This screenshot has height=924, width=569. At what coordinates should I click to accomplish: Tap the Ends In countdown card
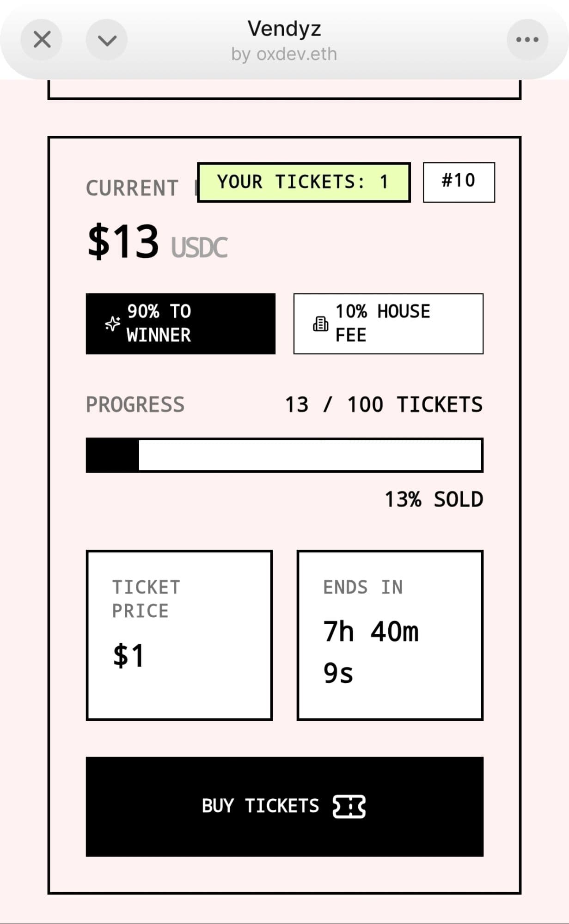click(x=390, y=635)
